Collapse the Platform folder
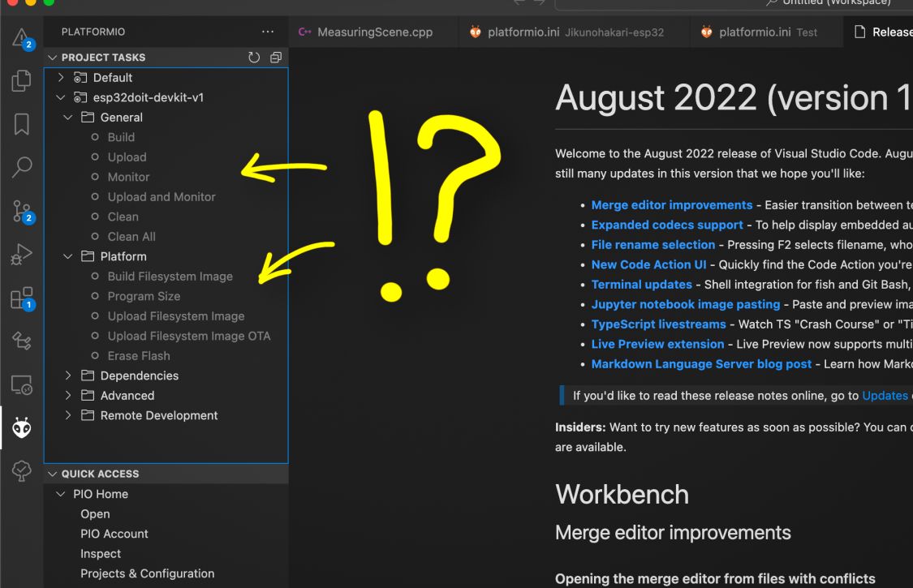Screen dimensions: 913x588 67,257
